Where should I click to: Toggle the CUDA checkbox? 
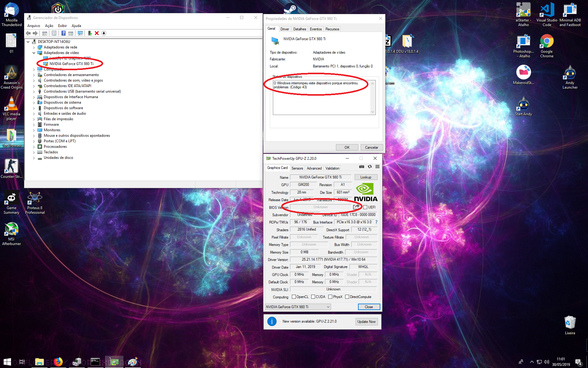pyautogui.click(x=313, y=297)
